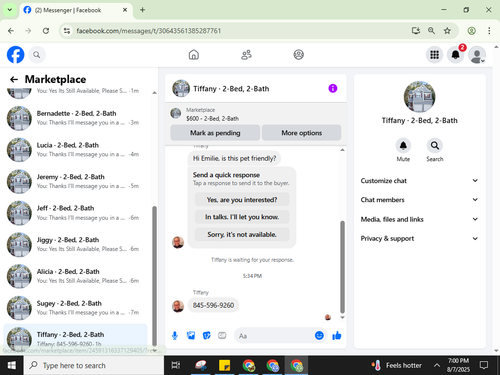Screen dimensions: 500x375
Task: Open listing thumbnail in Marketplace banner
Action: tap(176, 113)
